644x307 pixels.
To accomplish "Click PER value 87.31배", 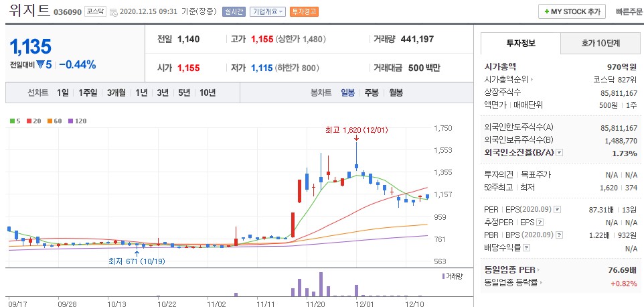I will coord(601,210).
